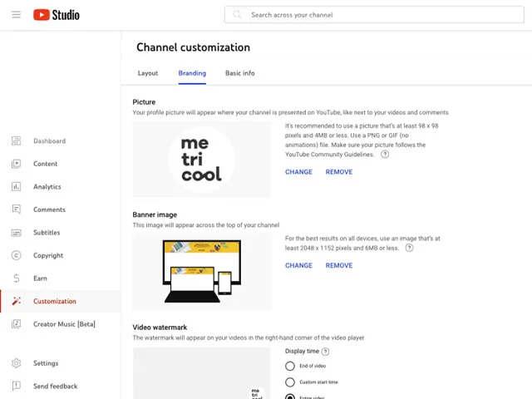Click REMOVE for the profile picture
This screenshot has height=399, width=532.
[339, 172]
